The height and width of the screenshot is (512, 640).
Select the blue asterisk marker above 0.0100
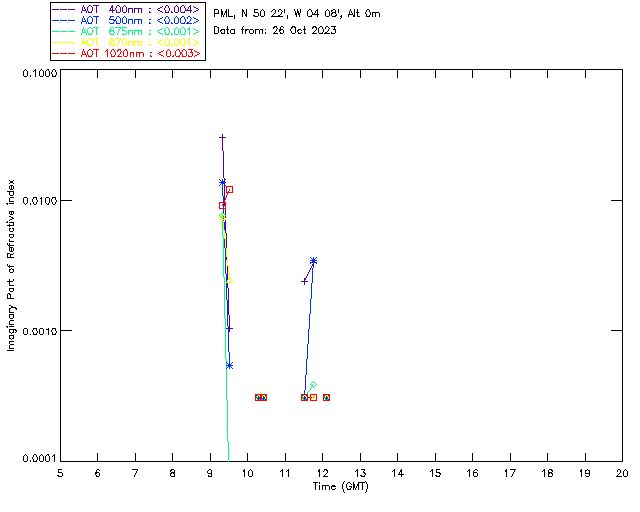222,183
